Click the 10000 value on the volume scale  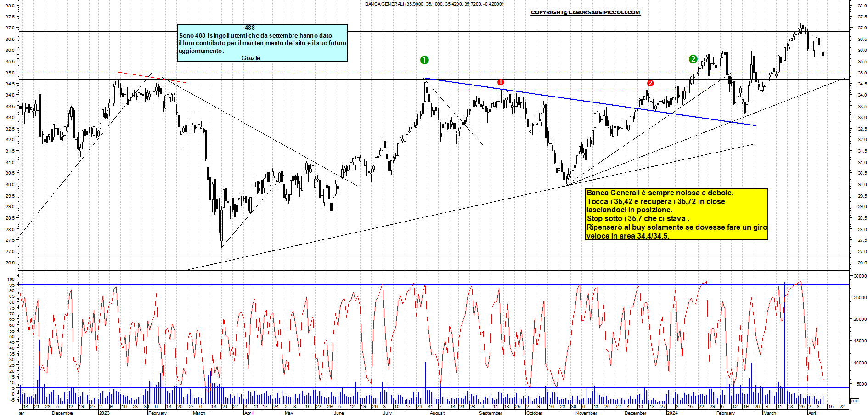point(860,362)
